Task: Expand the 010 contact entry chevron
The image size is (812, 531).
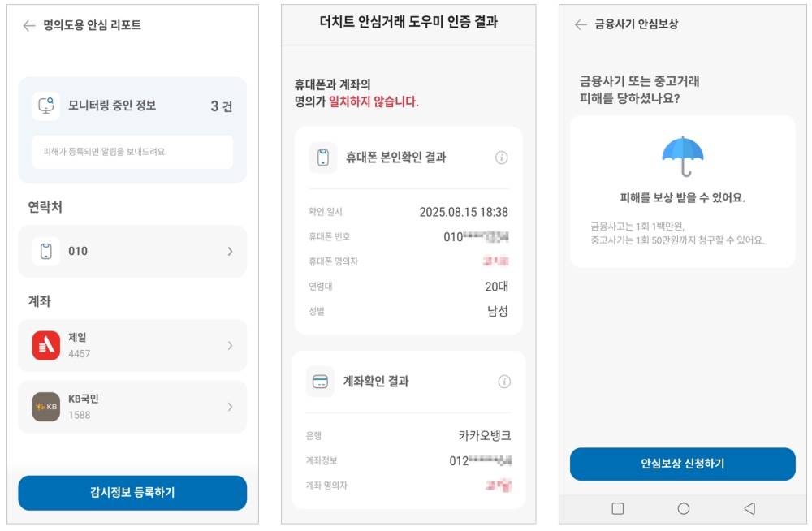Action: click(x=230, y=252)
